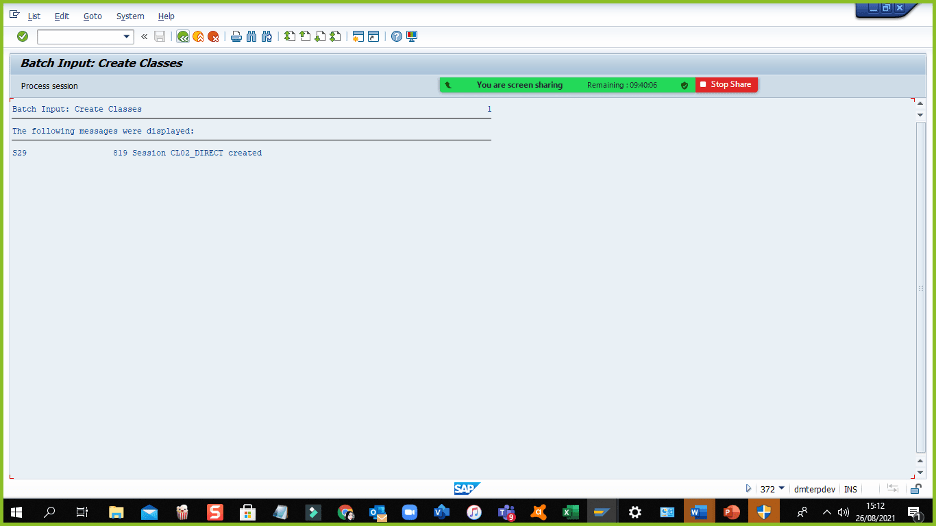Click the Create New Session icon
This screenshot has height=526, width=936.
pyautogui.click(x=358, y=37)
